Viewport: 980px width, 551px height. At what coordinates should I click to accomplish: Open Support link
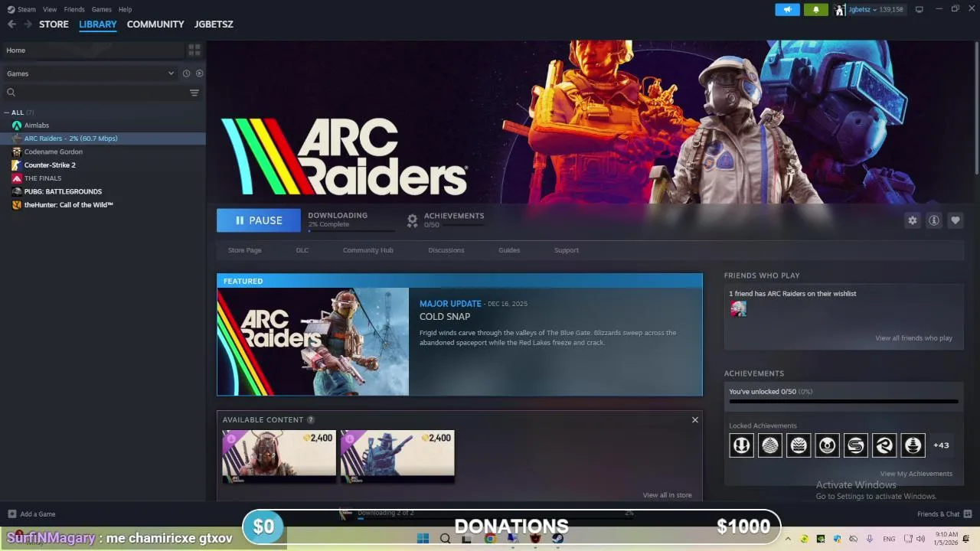[567, 250]
